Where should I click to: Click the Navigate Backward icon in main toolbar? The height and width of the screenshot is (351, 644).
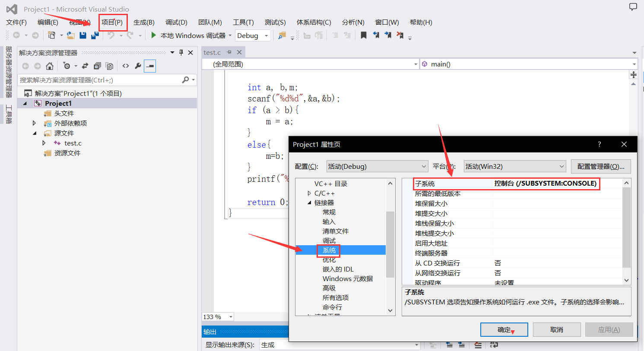(x=16, y=35)
